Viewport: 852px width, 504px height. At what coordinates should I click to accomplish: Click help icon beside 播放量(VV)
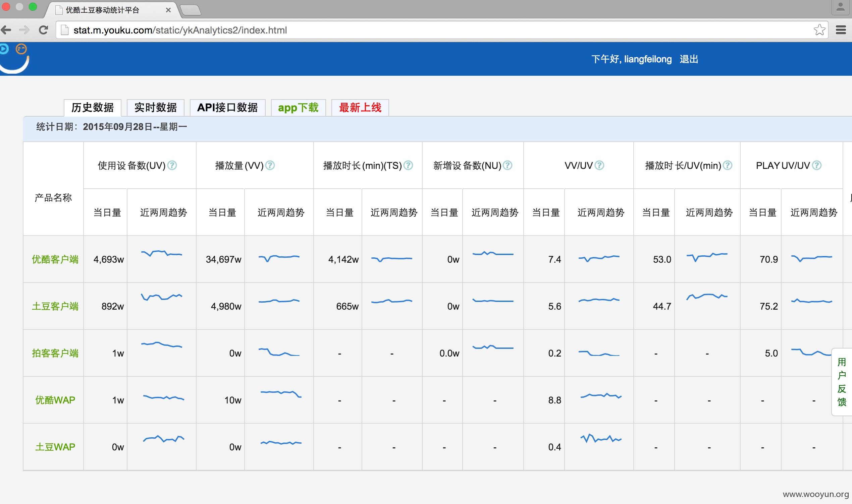[270, 166]
